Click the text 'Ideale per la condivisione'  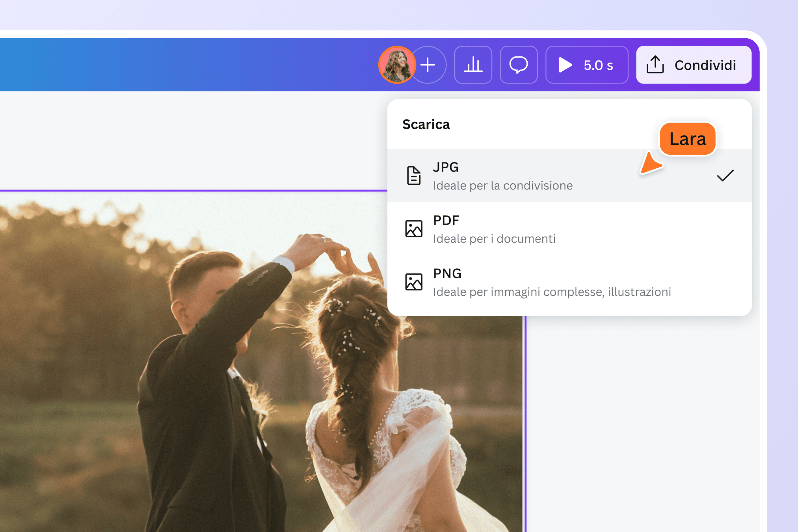pos(503,186)
